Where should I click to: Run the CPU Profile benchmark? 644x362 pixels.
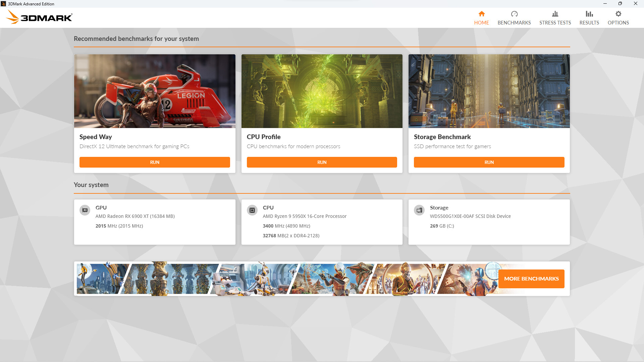coord(322,162)
